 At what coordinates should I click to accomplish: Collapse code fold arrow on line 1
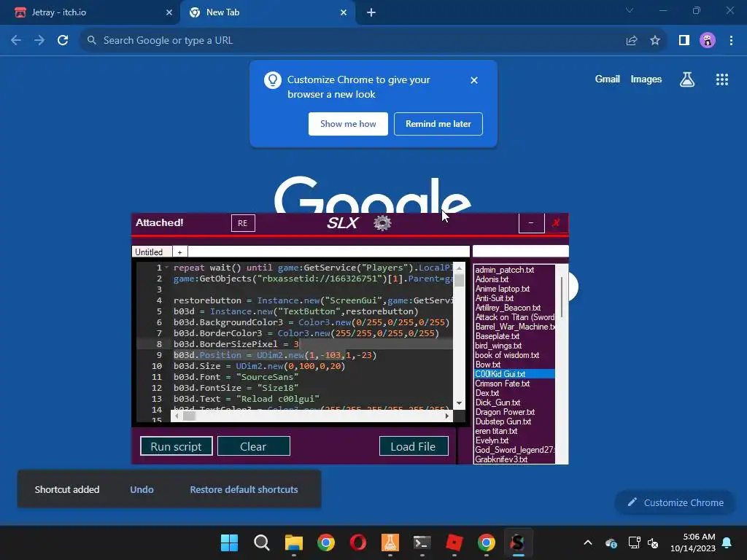tap(167, 268)
